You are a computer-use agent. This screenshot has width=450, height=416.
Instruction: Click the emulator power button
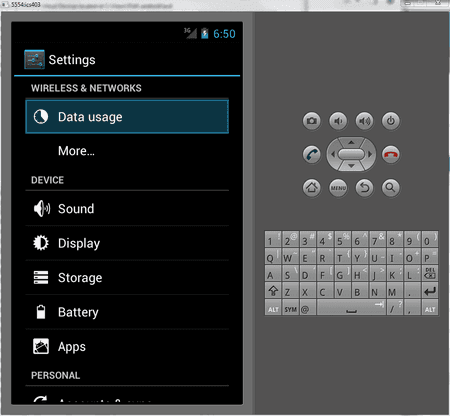click(x=391, y=121)
